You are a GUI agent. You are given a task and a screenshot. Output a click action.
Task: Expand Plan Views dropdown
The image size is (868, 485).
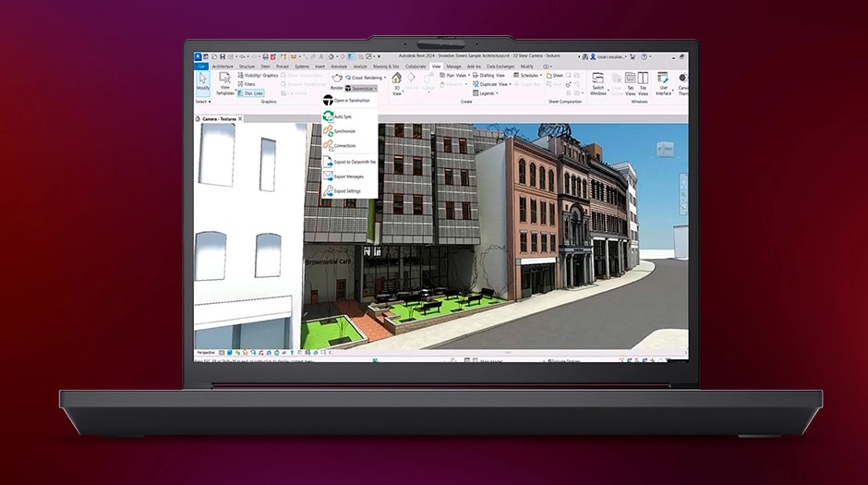[x=455, y=76]
